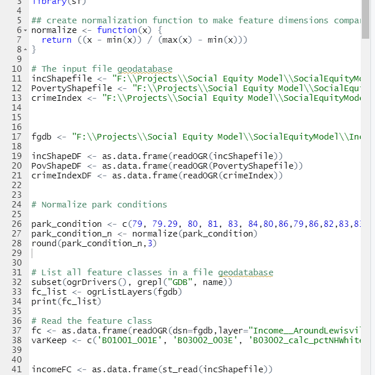The height and width of the screenshot is (375, 375).
Task: Click the string 'B03002_003E' on line 38
Action: (x=205, y=340)
